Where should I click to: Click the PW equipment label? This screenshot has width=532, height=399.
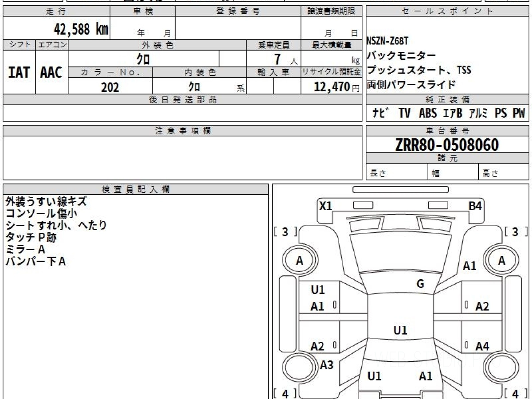519,113
